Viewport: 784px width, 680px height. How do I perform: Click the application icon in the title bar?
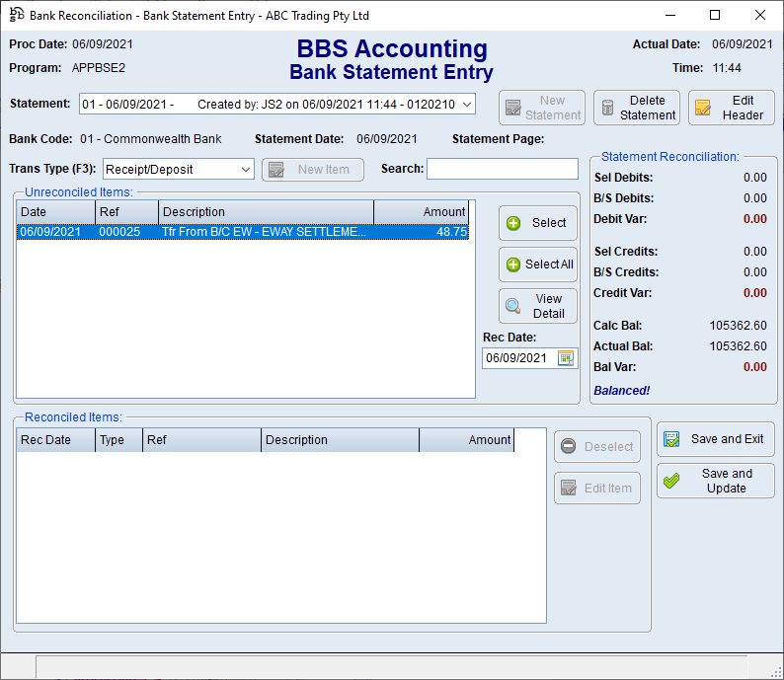click(x=17, y=15)
